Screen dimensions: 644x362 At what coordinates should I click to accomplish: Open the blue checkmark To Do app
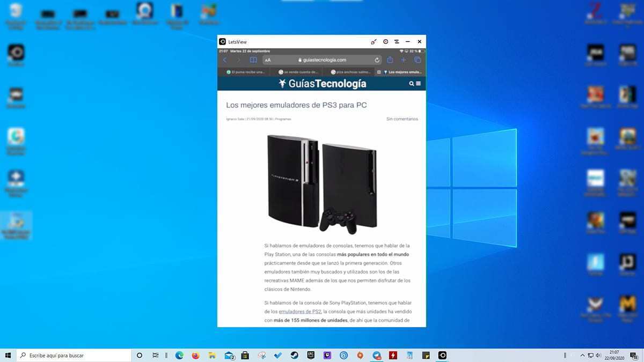click(x=278, y=355)
